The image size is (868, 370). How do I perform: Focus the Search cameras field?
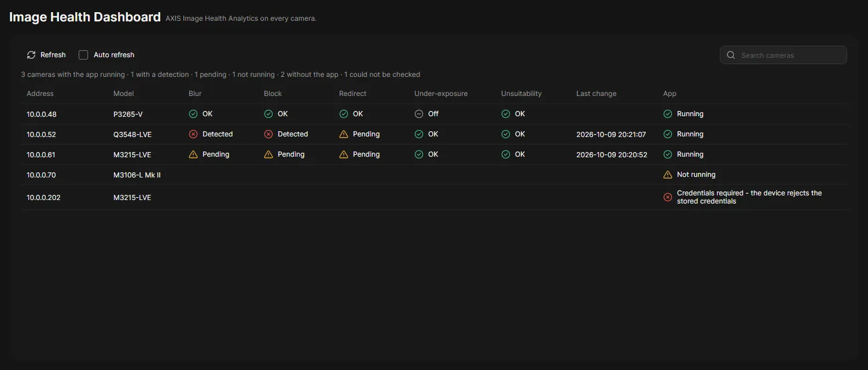pos(784,55)
